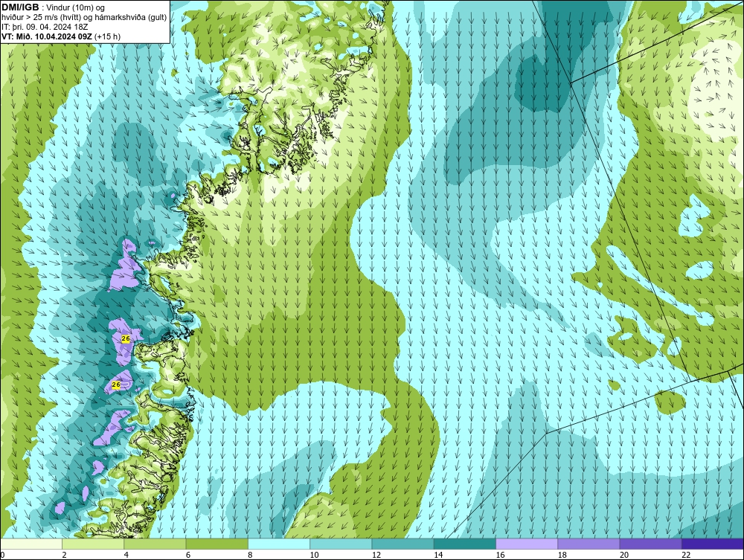
Task: Click the legend scale number 14
Action: tap(438, 556)
